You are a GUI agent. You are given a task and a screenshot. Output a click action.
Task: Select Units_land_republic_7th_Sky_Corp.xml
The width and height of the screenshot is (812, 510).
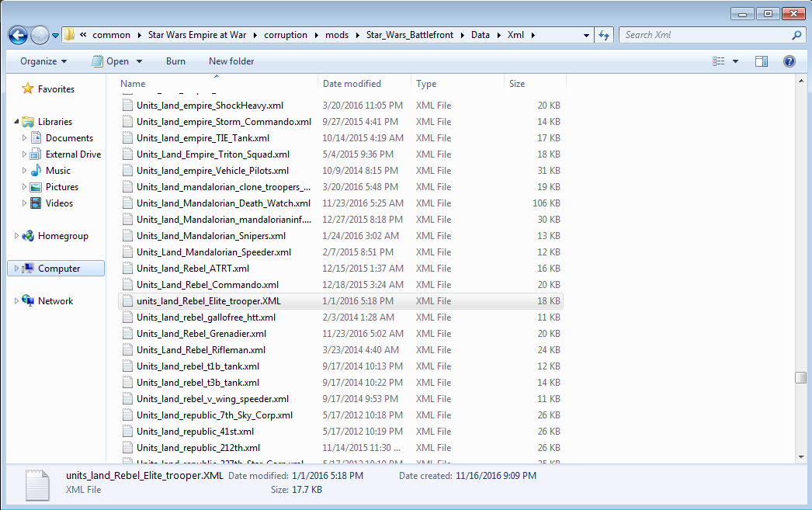click(x=214, y=415)
